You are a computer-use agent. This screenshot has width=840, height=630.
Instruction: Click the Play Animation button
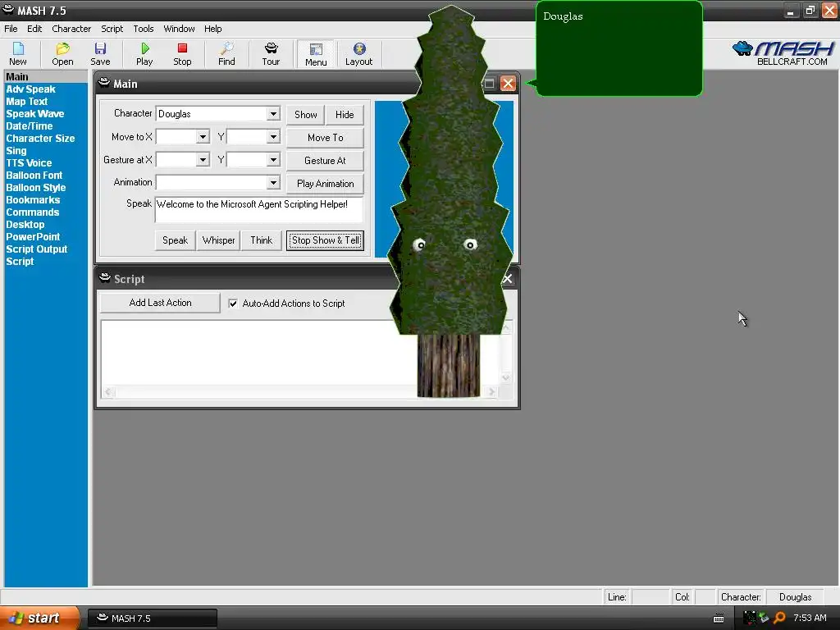325,184
